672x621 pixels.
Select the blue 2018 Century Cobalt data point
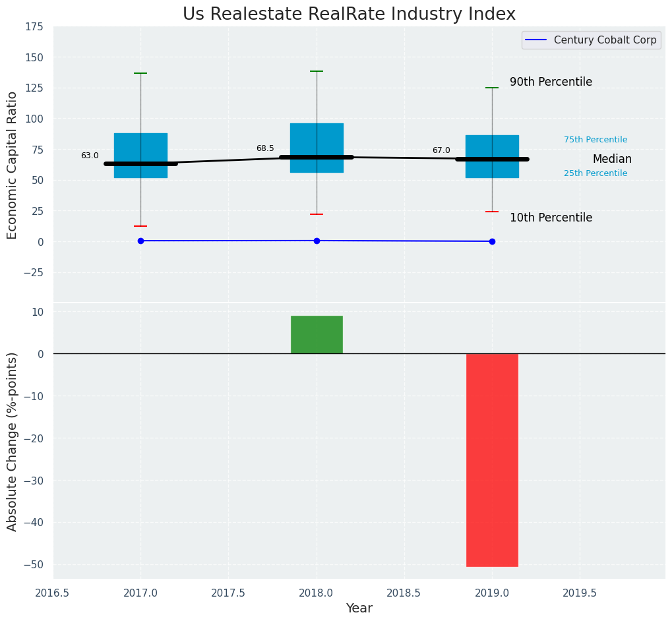click(317, 241)
